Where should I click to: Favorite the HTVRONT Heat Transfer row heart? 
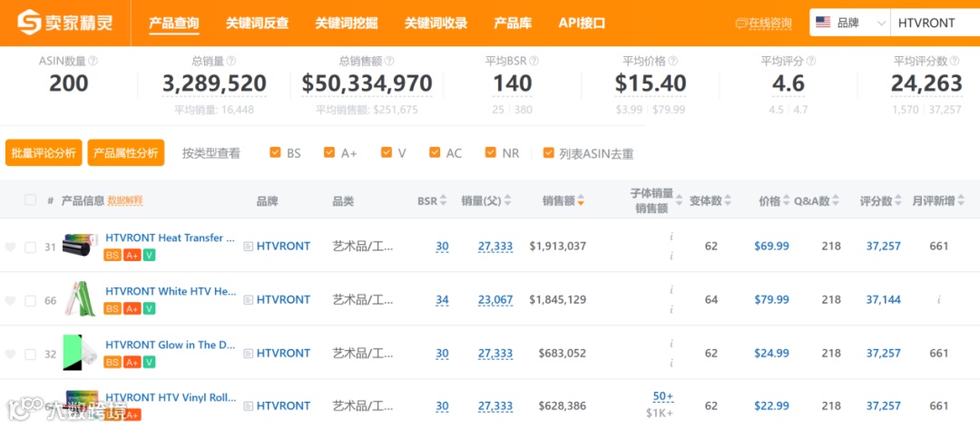pos(10,248)
